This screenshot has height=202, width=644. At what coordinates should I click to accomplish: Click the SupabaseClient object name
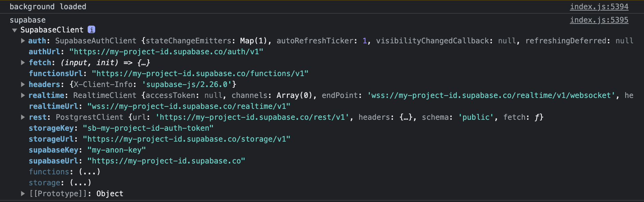point(52,30)
